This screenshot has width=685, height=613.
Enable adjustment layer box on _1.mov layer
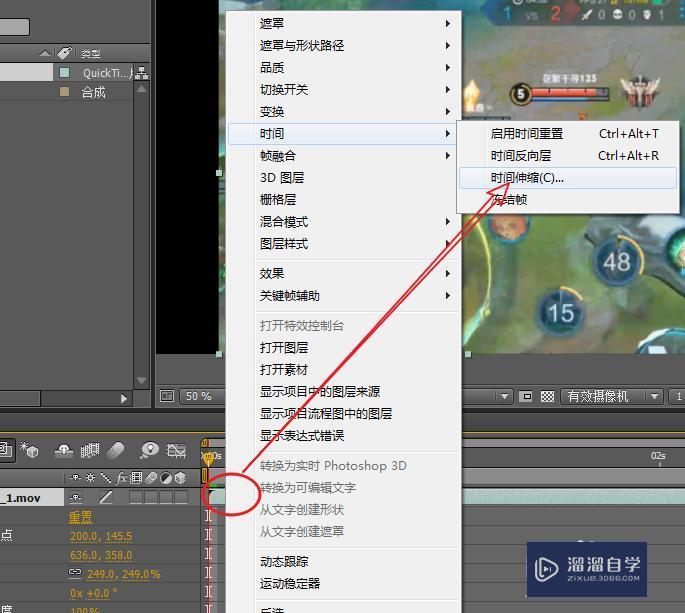point(166,497)
